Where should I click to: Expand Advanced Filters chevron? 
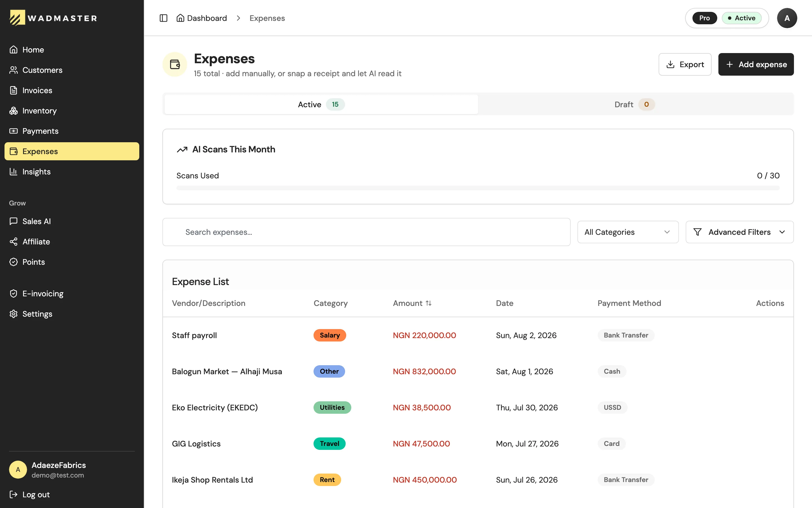[x=782, y=232]
